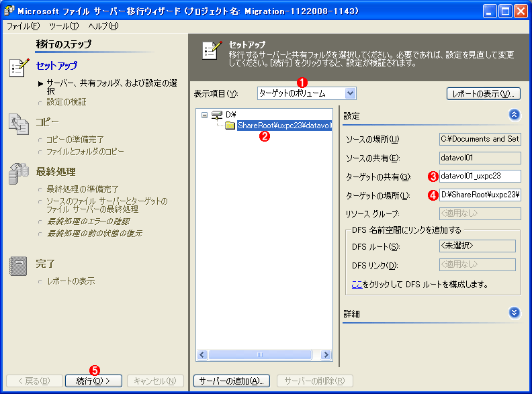
Task: Click the 最終処理の前の状態の復元 step
Action: [94, 234]
